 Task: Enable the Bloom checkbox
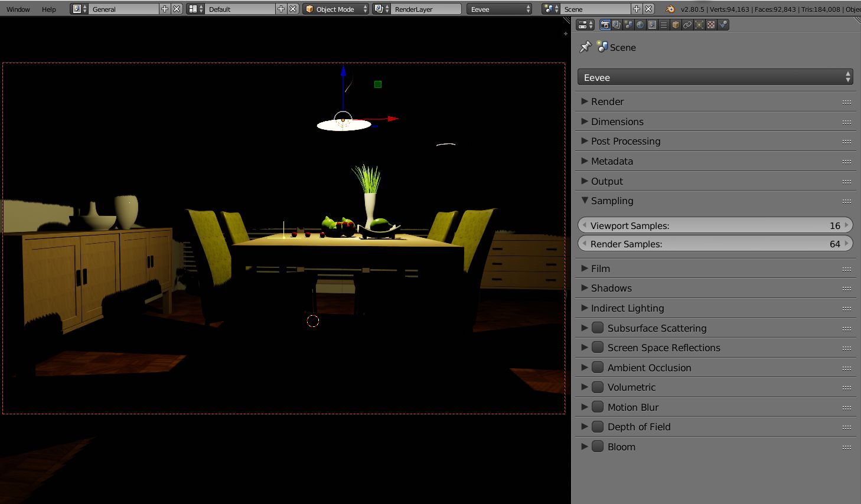pos(598,447)
